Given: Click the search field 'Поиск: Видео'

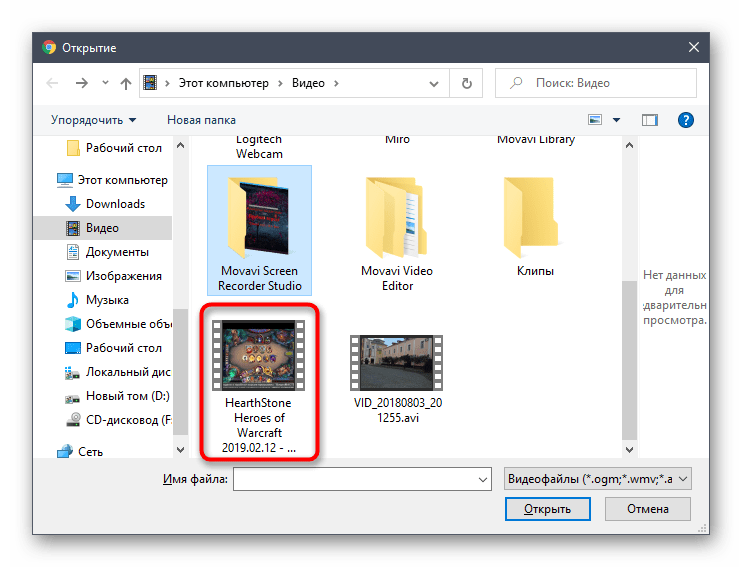Looking at the screenshot, I should 596,83.
